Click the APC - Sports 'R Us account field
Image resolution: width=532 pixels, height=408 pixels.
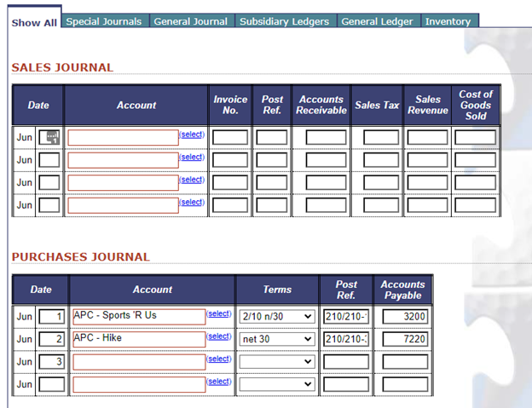pos(139,317)
